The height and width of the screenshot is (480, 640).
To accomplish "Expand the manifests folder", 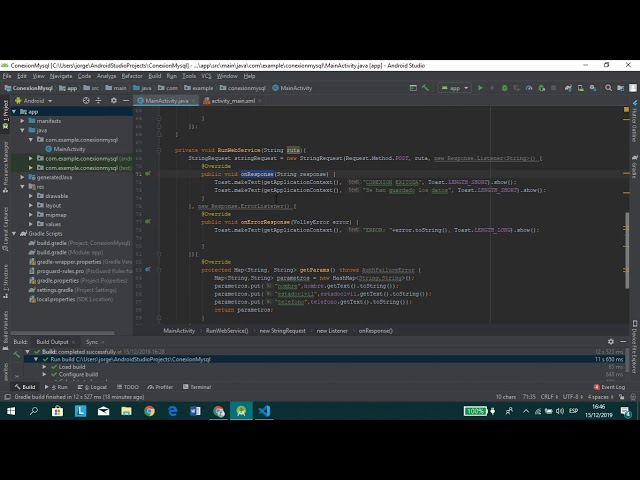I will pos(22,121).
